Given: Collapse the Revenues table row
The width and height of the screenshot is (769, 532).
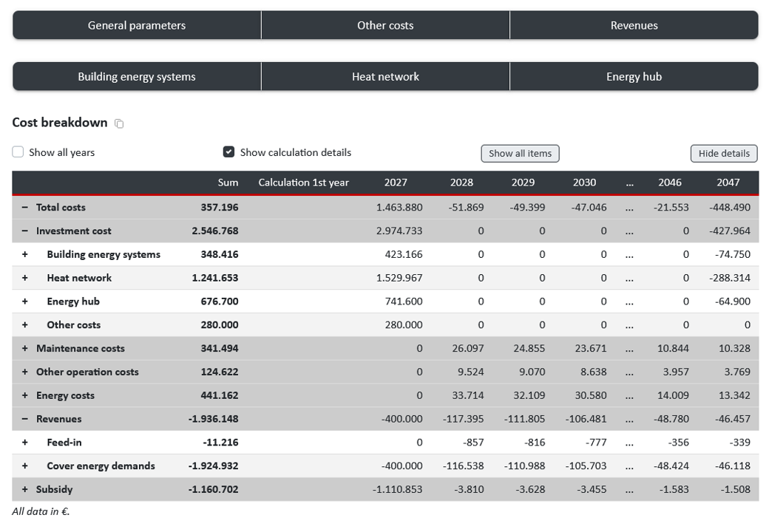Looking at the screenshot, I should pyautogui.click(x=24, y=419).
